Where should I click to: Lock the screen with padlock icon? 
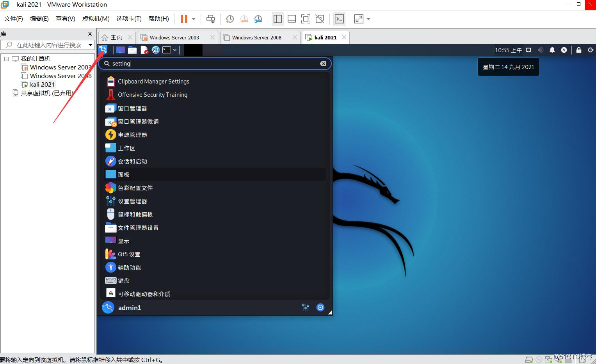[579, 50]
